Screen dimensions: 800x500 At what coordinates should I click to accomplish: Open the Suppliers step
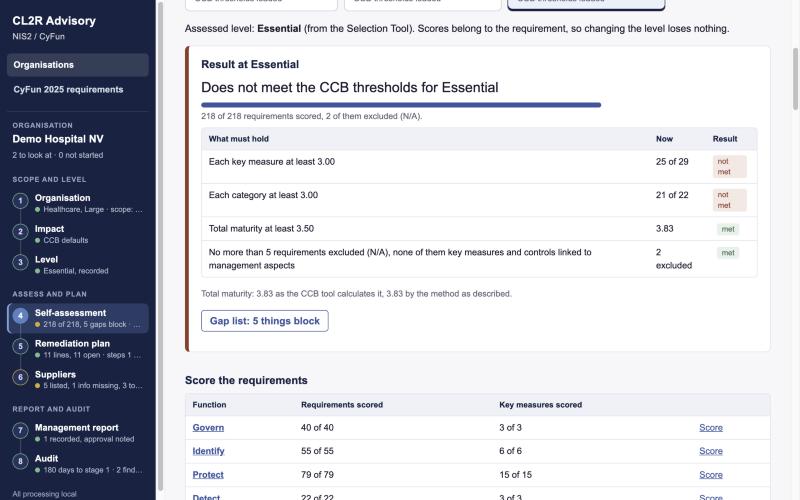78,379
